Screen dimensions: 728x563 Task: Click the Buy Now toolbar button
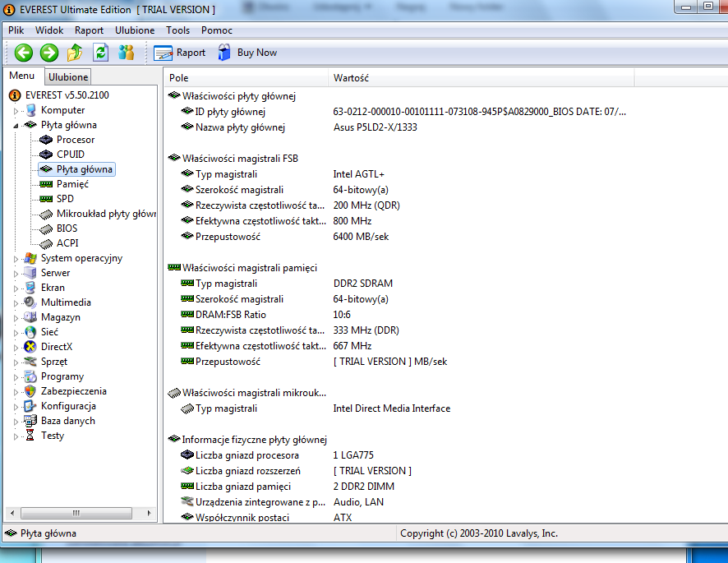coord(247,53)
